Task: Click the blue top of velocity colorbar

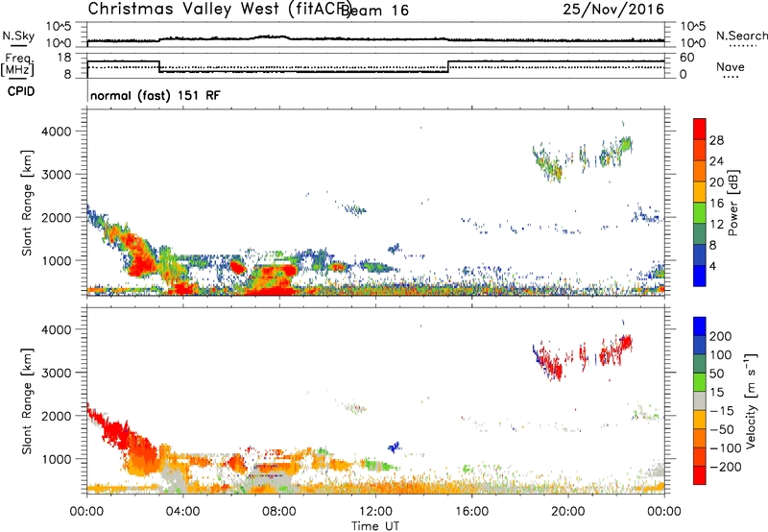Action: [700, 326]
